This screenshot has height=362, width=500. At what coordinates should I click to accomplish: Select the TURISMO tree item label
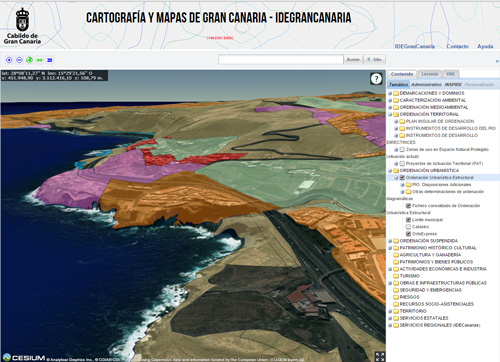click(410, 276)
